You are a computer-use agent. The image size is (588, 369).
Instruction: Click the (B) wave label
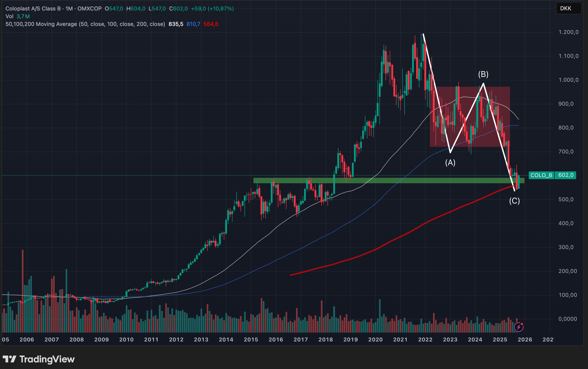(x=483, y=74)
